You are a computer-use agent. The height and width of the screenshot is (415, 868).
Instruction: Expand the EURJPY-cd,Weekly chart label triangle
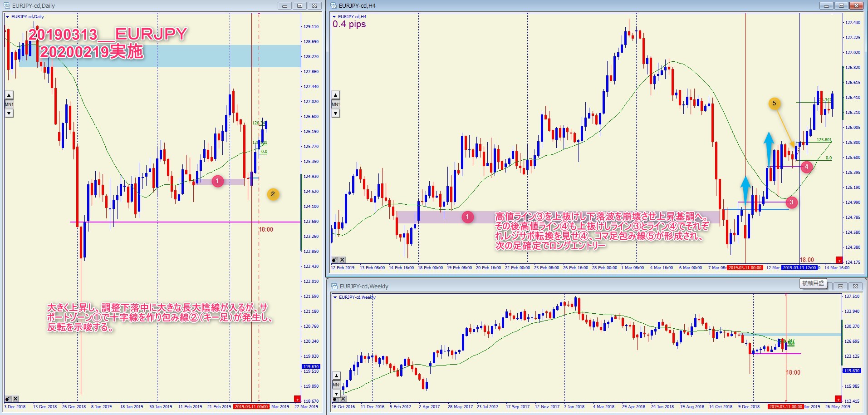[335, 297]
